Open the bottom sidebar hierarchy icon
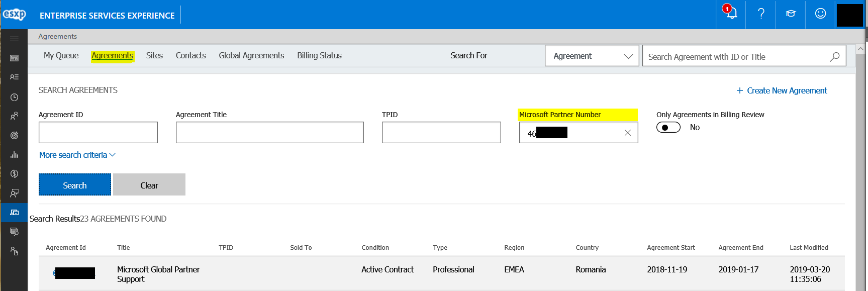This screenshot has width=868, height=291. coord(14,251)
